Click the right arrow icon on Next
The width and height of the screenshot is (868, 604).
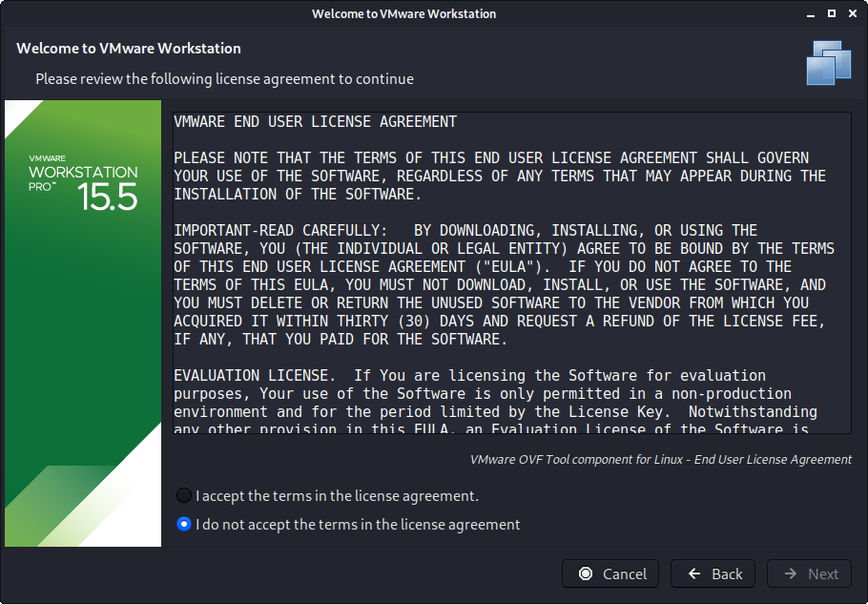pos(791,573)
